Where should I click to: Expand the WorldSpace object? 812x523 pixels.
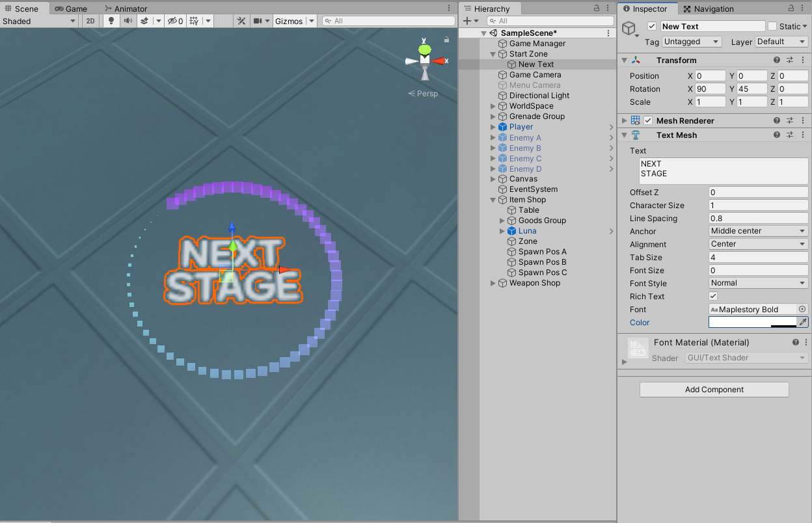[493, 106]
